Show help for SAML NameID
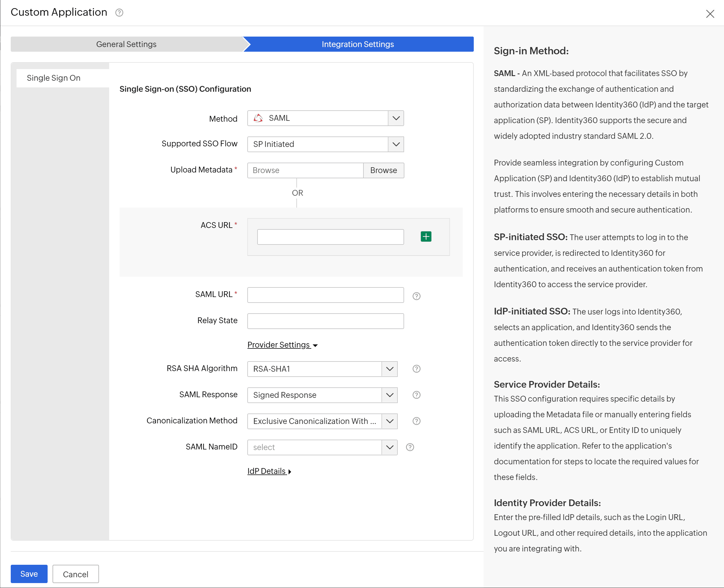 coord(410,447)
